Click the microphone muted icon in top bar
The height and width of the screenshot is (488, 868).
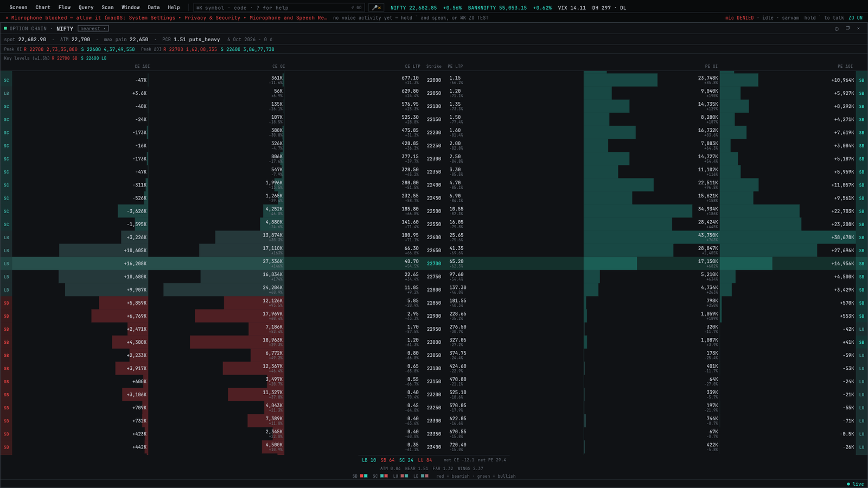point(376,8)
